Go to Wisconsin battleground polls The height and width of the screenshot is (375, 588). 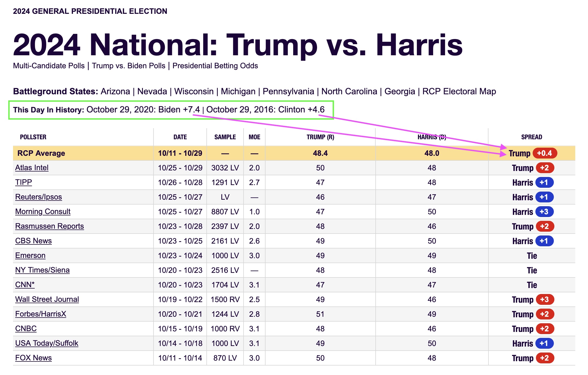coord(194,91)
